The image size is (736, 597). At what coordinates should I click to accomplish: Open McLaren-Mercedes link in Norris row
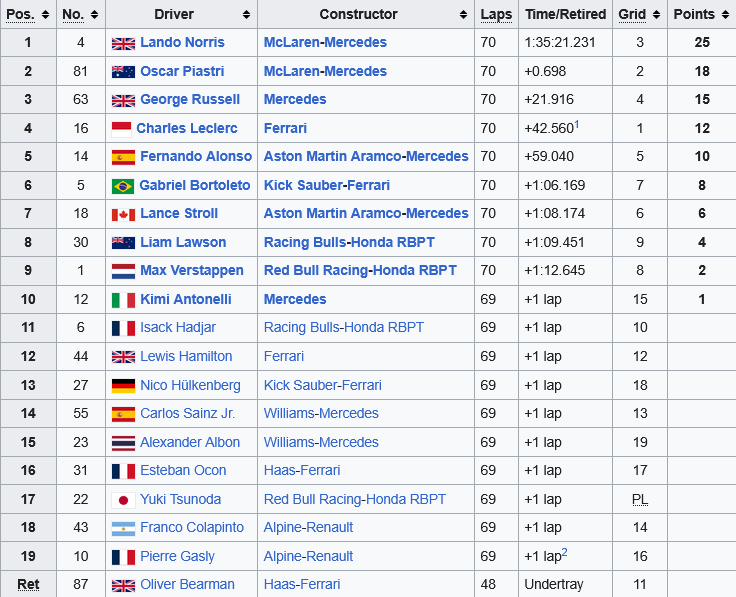[325, 42]
